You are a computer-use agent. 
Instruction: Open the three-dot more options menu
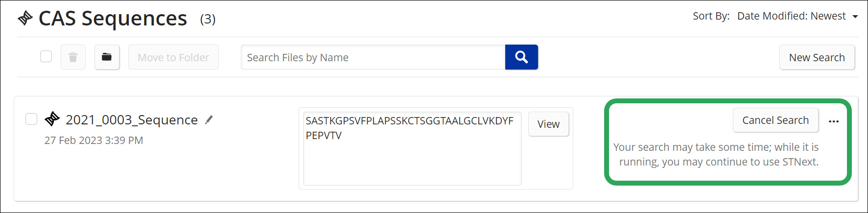point(834,121)
